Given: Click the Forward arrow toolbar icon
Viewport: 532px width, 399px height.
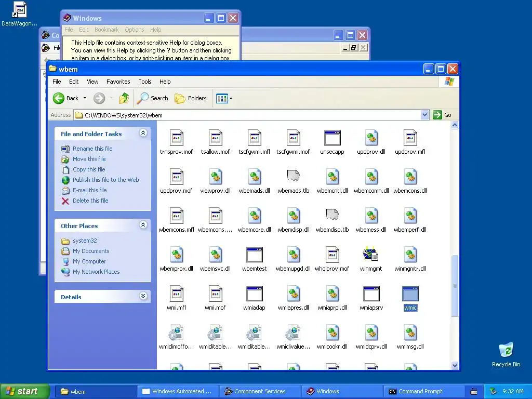Looking at the screenshot, I should [x=99, y=98].
